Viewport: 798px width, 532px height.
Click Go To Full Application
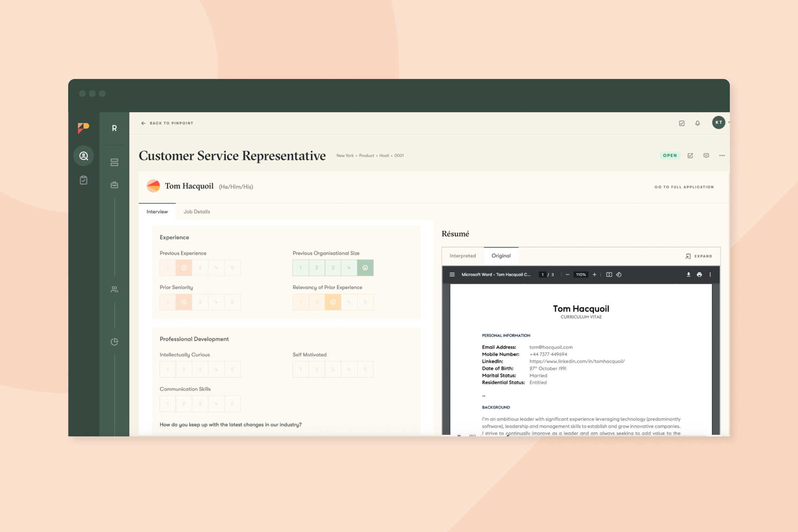pyautogui.click(x=684, y=187)
